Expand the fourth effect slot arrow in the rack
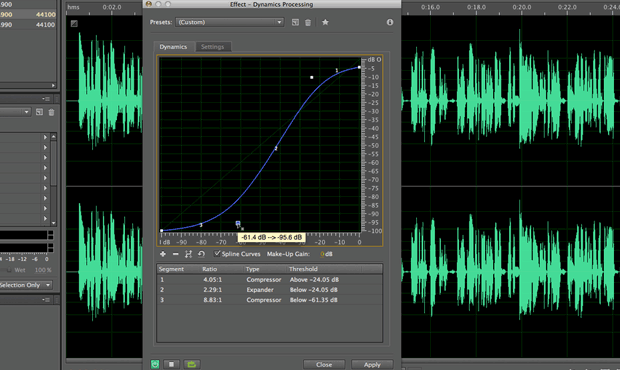The width and height of the screenshot is (620, 370). [x=45, y=168]
